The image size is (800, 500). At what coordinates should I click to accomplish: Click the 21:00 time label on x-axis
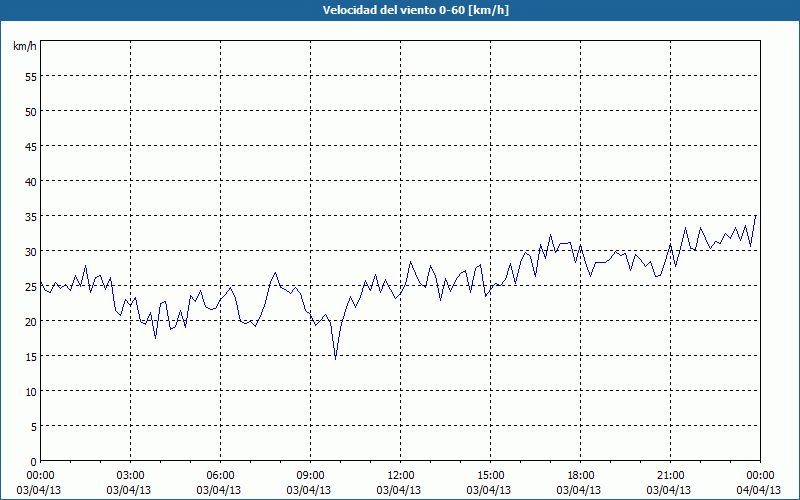pyautogui.click(x=670, y=476)
